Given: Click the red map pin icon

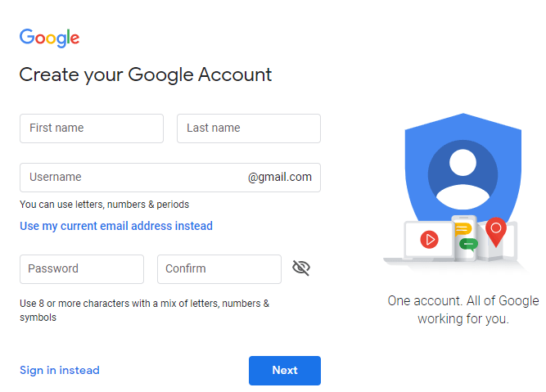Looking at the screenshot, I should click(x=496, y=232).
